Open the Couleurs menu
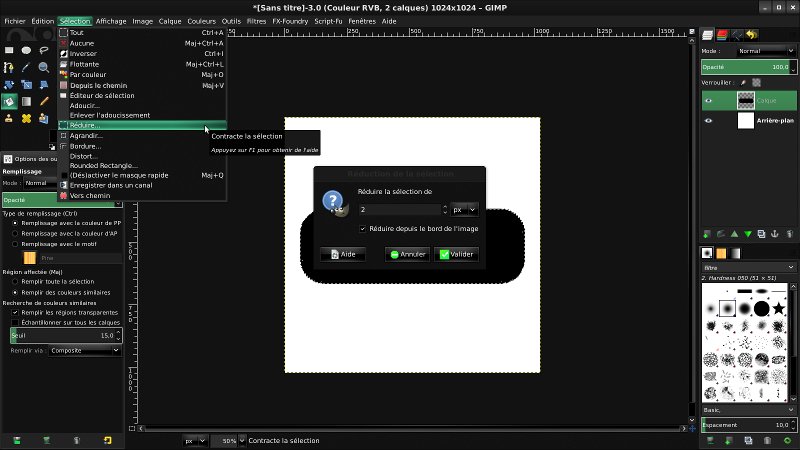Image resolution: width=800 pixels, height=450 pixels. pyautogui.click(x=201, y=21)
